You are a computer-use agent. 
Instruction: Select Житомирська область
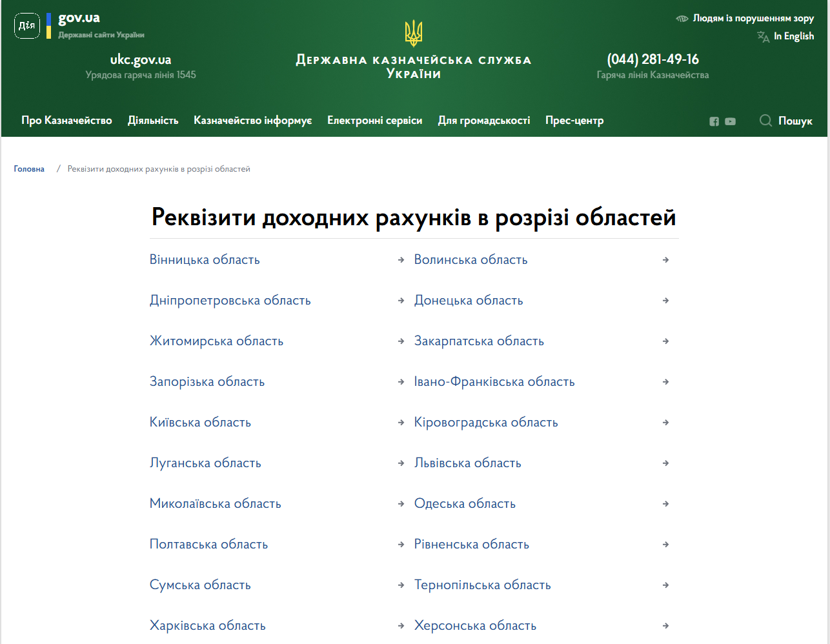216,341
